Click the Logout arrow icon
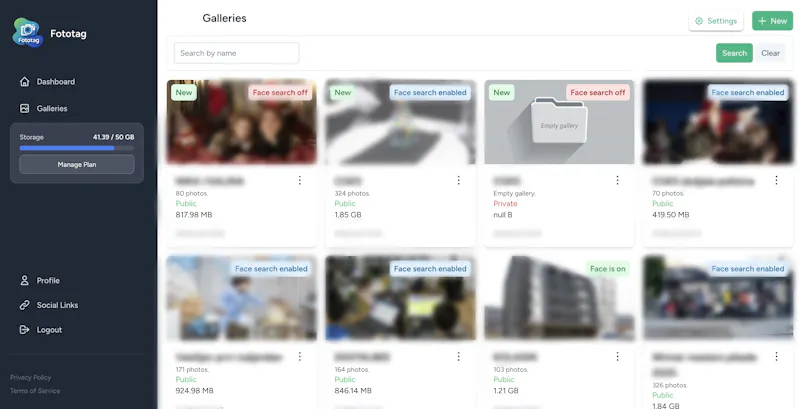The image size is (800, 409). [x=24, y=329]
